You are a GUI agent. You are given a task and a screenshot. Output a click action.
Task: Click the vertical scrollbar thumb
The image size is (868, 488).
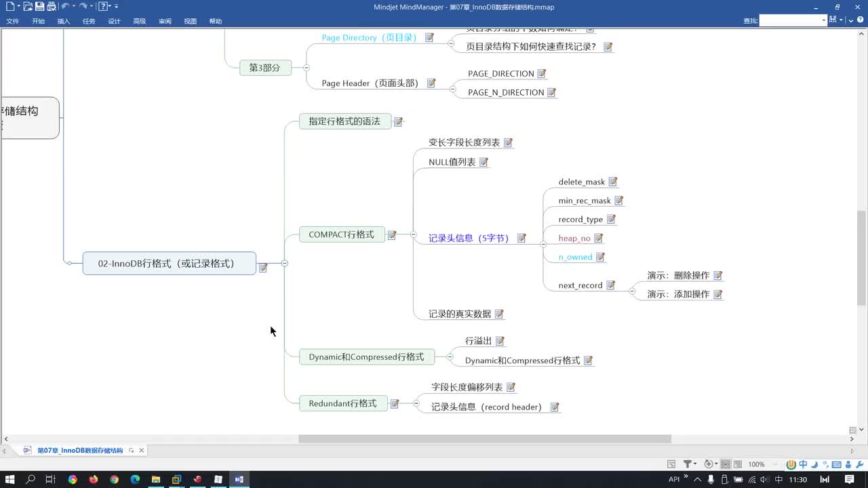click(862, 258)
